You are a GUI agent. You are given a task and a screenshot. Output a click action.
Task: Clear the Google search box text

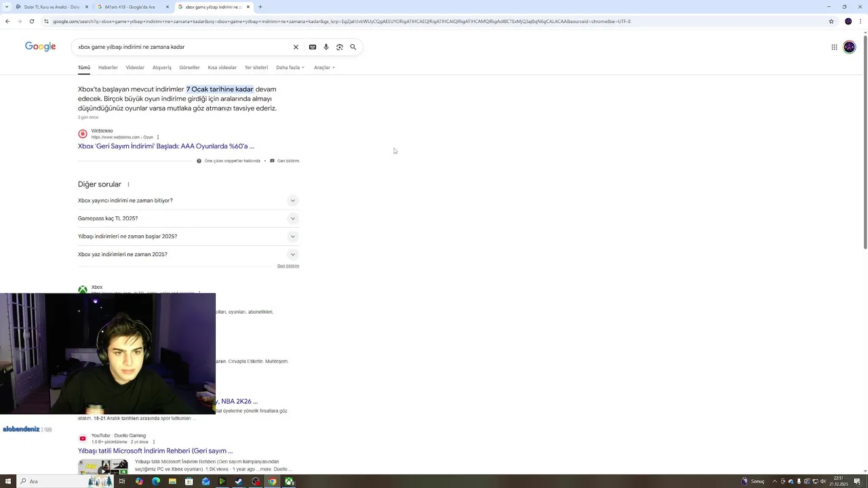pyautogui.click(x=296, y=47)
